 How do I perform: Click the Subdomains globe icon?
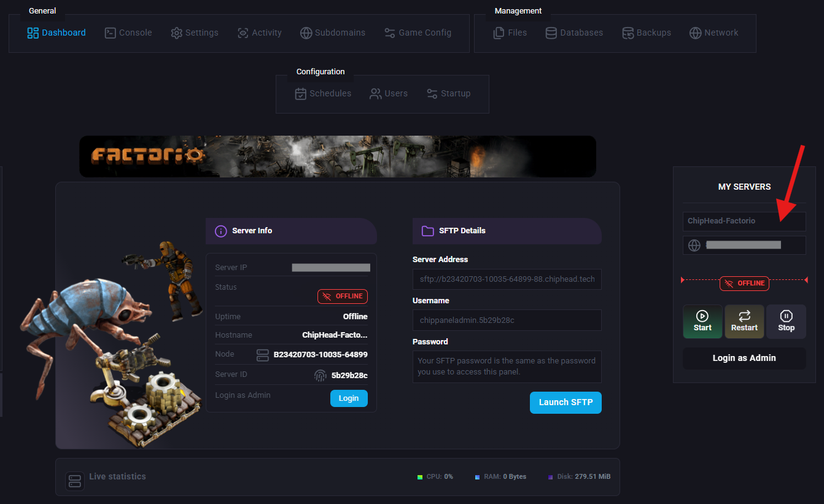coord(306,33)
